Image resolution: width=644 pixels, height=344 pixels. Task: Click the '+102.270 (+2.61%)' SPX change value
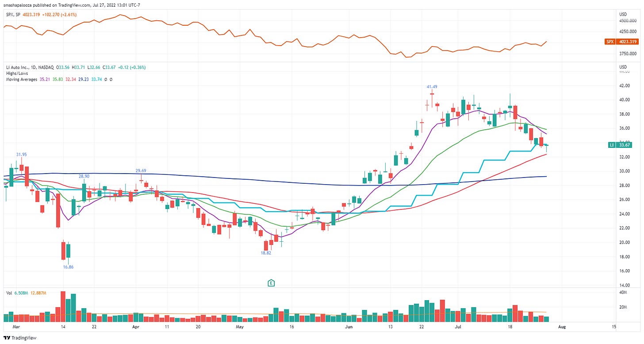[x=59, y=15]
